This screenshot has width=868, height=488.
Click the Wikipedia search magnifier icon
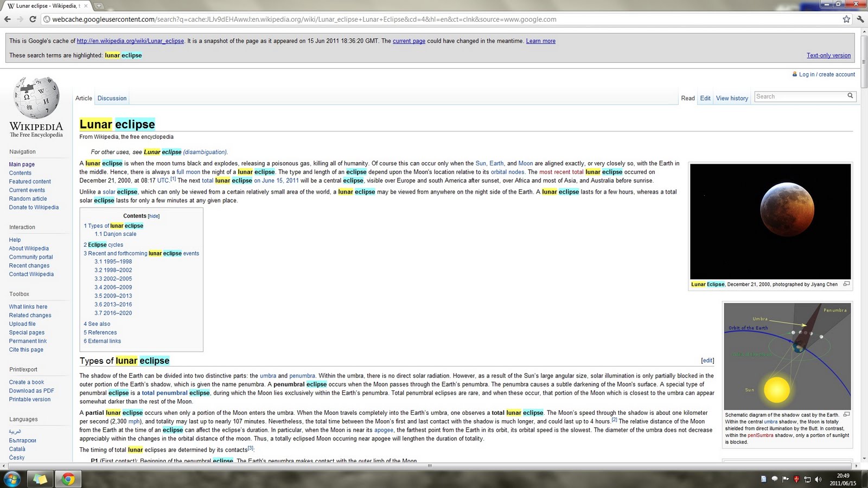[x=850, y=96]
